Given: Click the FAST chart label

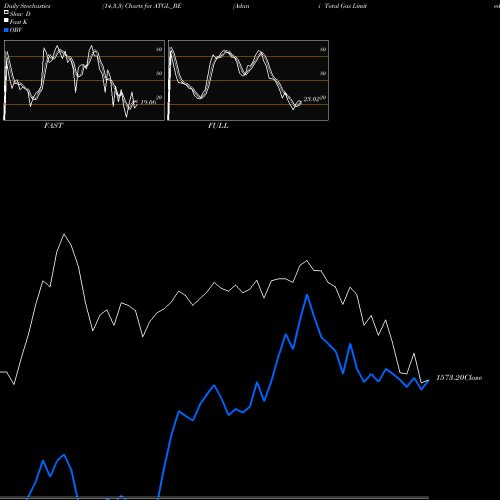Looking at the screenshot, I should click(53, 126).
